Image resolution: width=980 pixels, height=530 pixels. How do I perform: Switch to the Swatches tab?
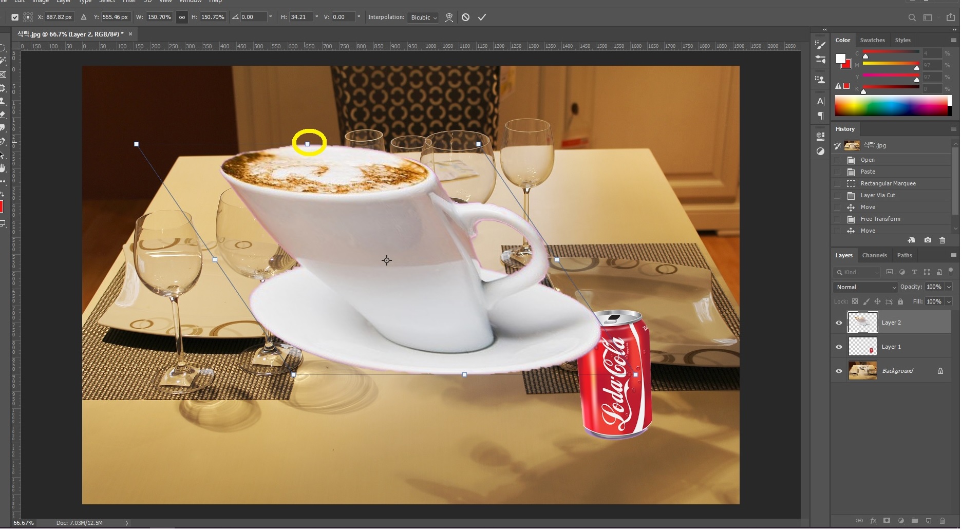point(872,40)
